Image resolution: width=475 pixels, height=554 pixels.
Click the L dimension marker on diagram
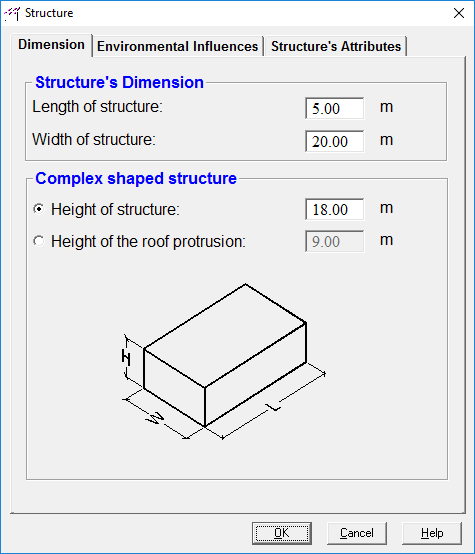click(274, 407)
